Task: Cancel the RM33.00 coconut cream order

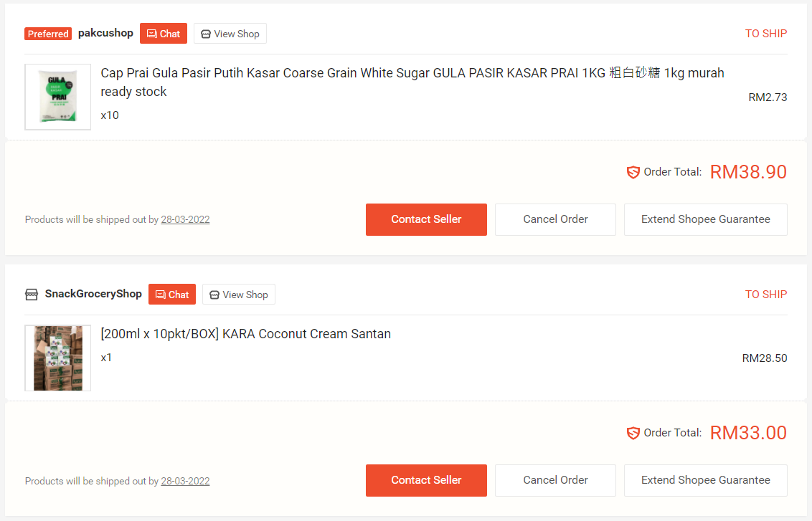Action: coord(555,480)
